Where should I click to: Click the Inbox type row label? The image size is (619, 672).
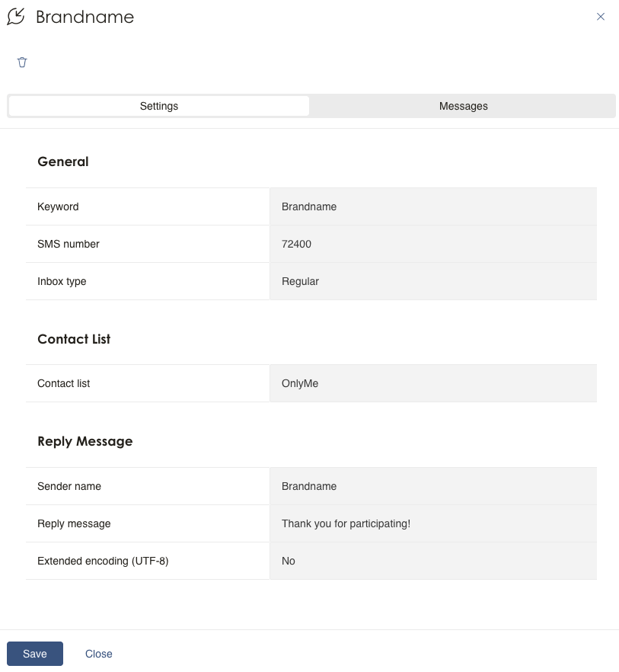[62, 281]
